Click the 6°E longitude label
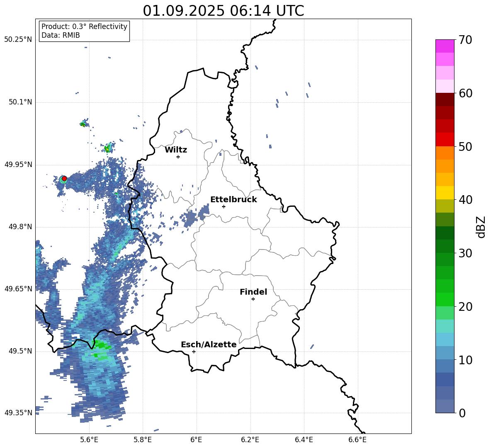This screenshot has height=448, width=491. point(196,440)
